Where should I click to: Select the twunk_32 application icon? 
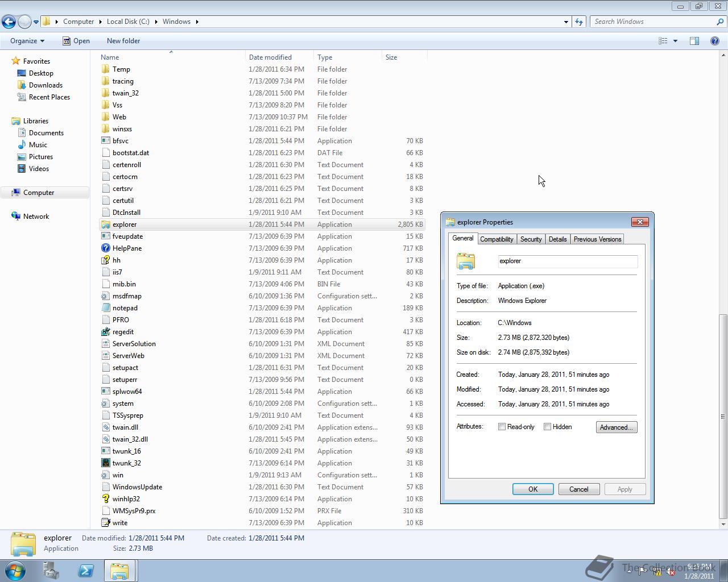click(106, 463)
